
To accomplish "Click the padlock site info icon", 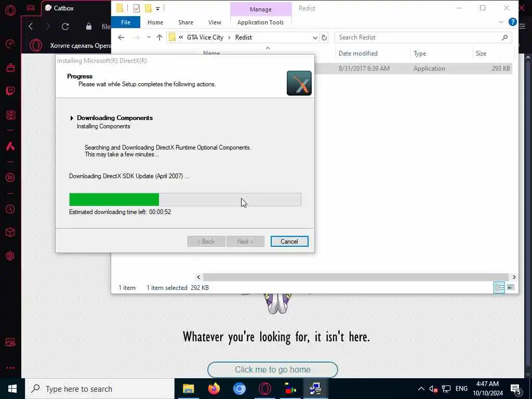I will (x=88, y=26).
